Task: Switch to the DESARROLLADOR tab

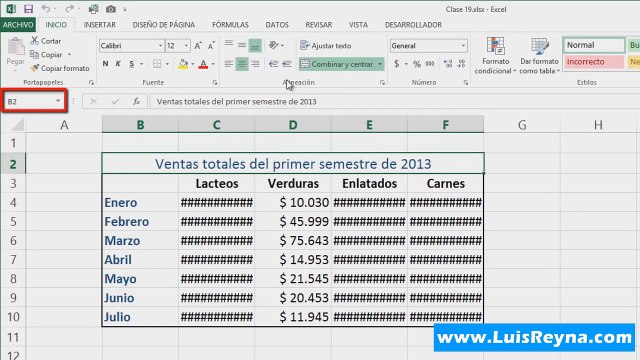Action: coord(413,25)
